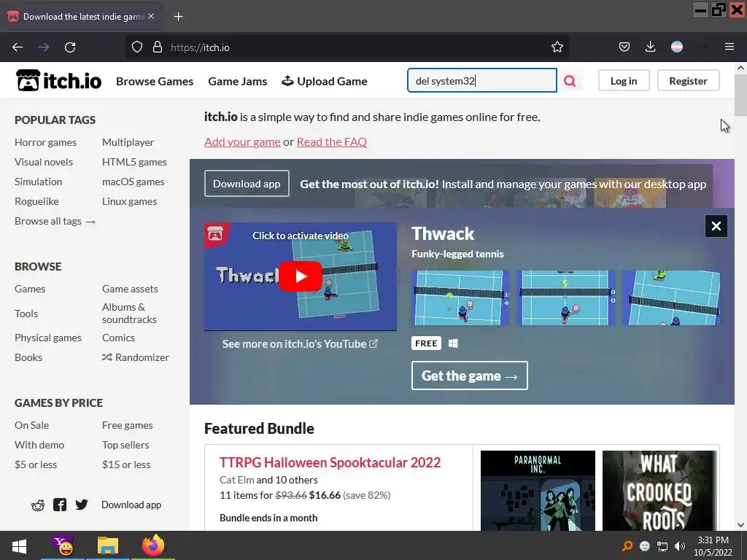Image resolution: width=747 pixels, height=560 pixels.
Task: Click the Thwack game title
Action: point(443,234)
